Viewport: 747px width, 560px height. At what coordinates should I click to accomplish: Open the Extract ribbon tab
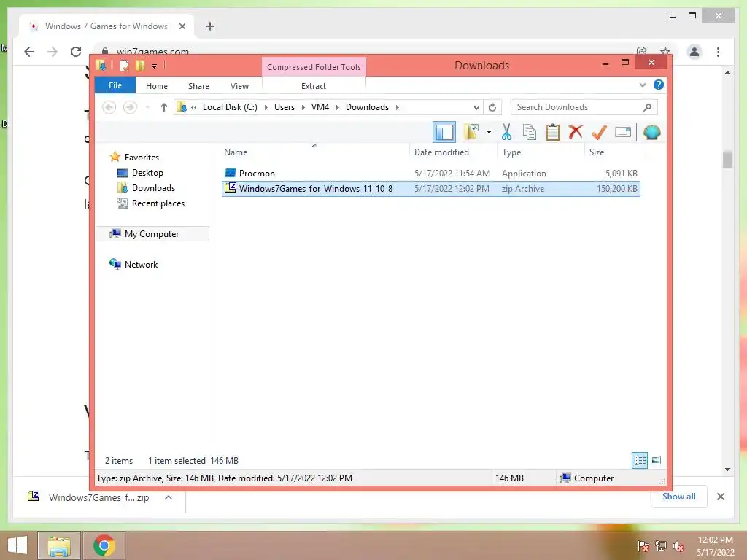(x=314, y=86)
